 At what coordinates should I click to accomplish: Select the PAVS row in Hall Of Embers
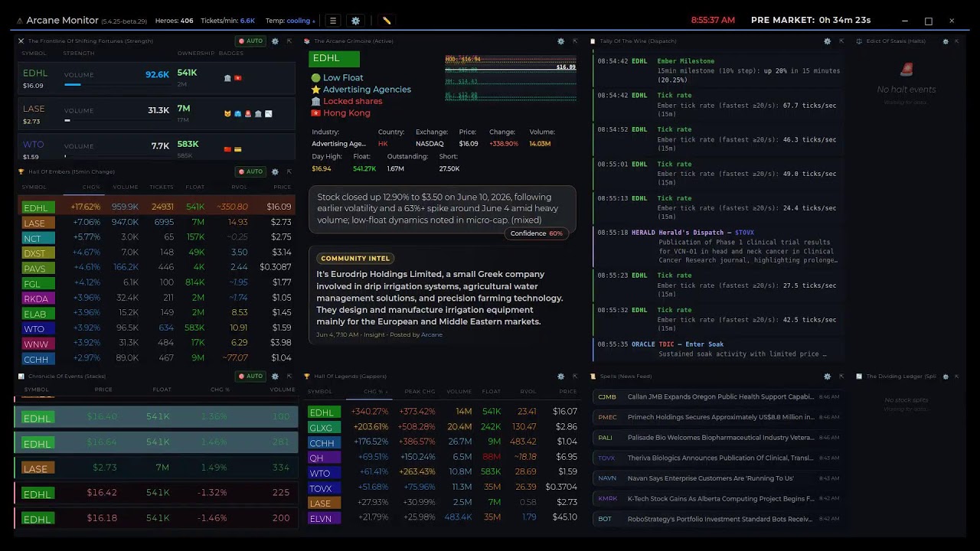[x=156, y=268]
